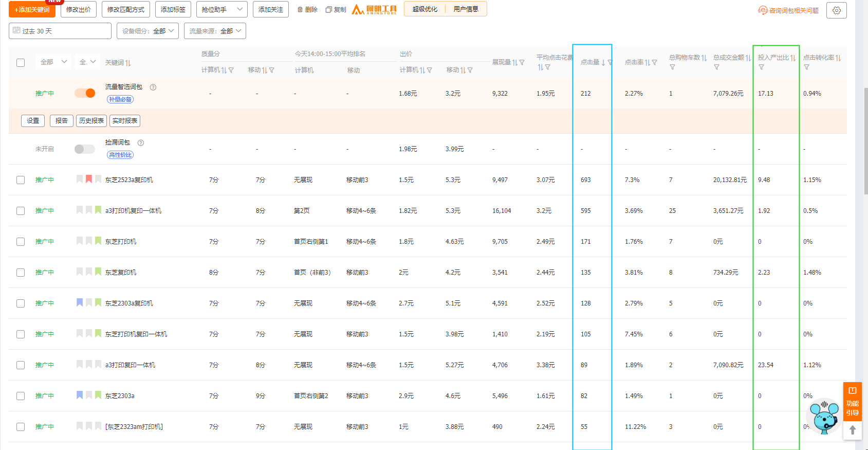Open the 流量来源 dropdown
The image size is (868, 450).
pyautogui.click(x=215, y=31)
